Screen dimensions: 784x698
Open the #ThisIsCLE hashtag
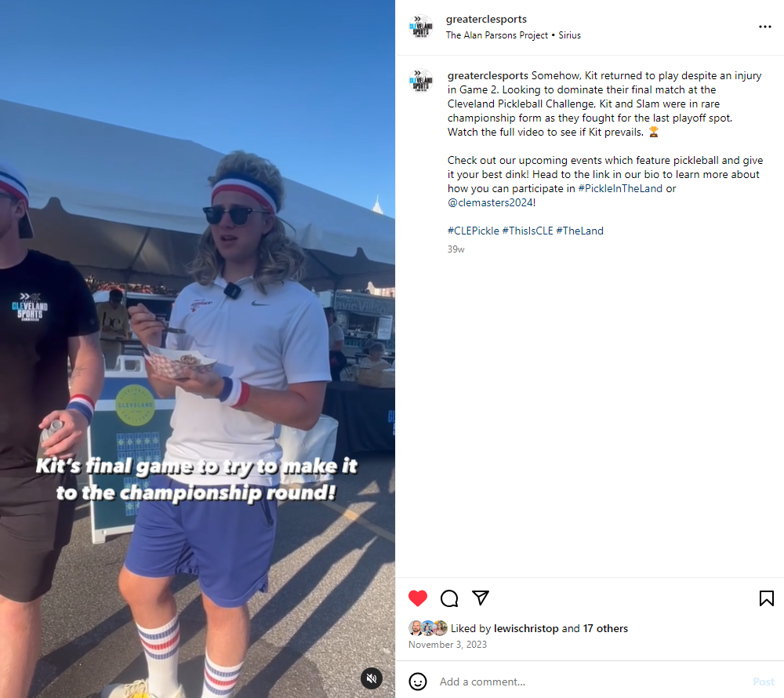528,231
